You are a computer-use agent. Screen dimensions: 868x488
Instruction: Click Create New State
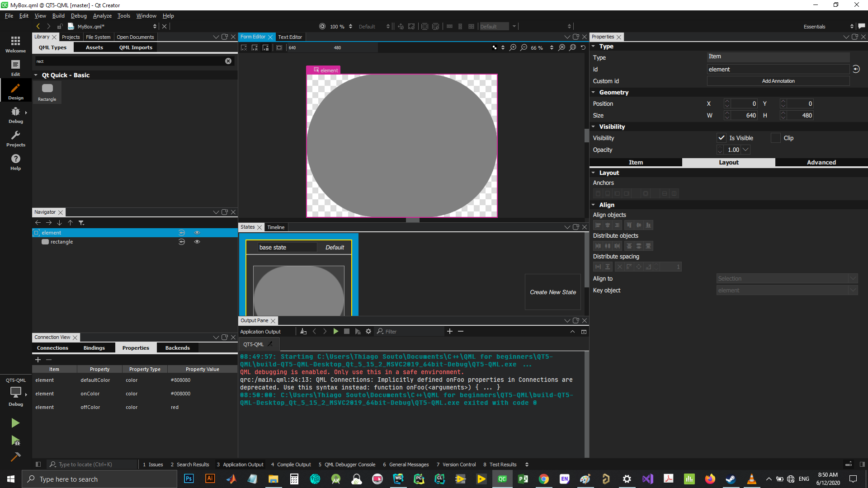coord(552,292)
